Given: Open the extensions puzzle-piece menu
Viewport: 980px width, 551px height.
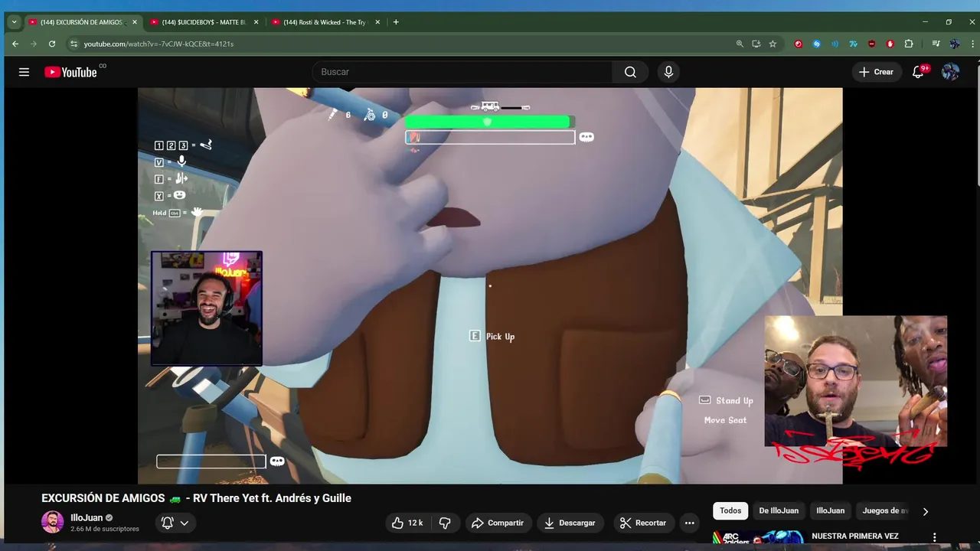Looking at the screenshot, I should tap(909, 44).
